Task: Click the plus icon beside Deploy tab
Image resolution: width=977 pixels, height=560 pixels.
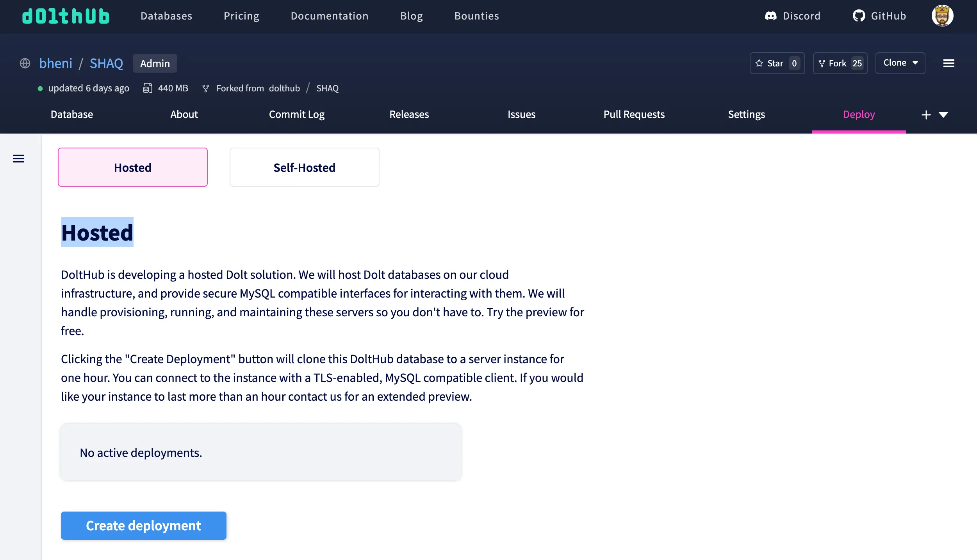Action: (x=926, y=115)
